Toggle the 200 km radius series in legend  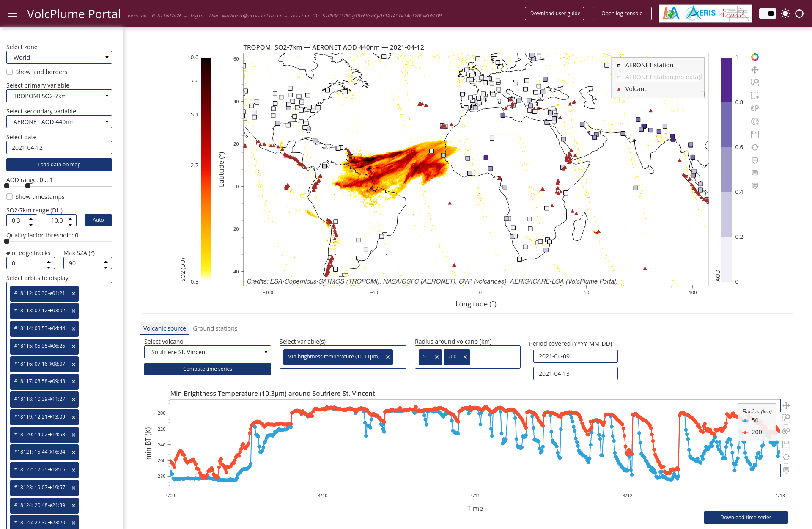click(752, 433)
